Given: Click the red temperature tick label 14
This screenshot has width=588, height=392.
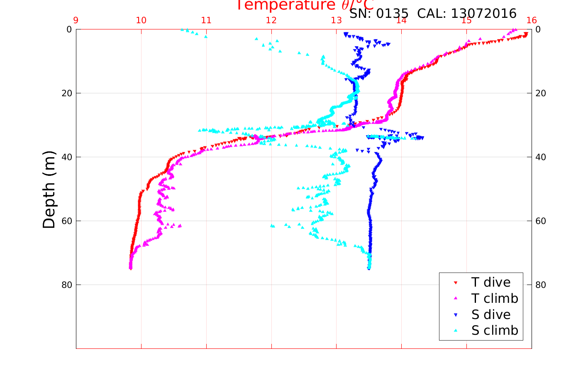Looking at the screenshot, I should 401,20.
